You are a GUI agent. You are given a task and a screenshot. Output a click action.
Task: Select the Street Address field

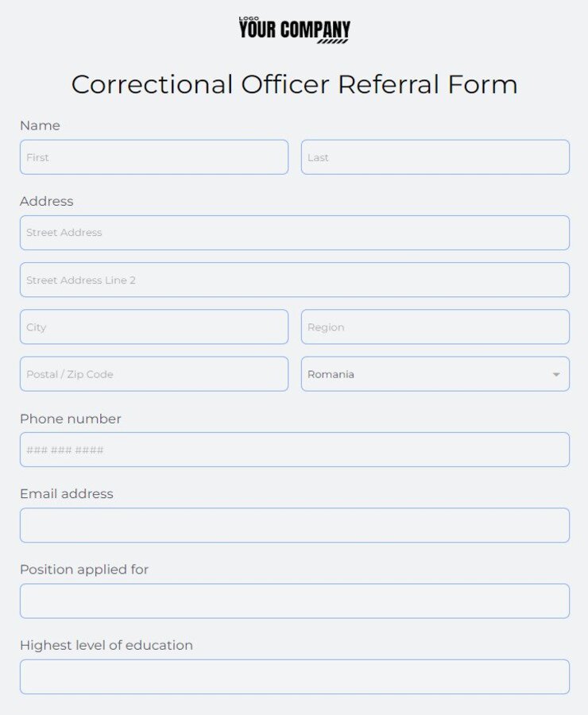click(294, 233)
